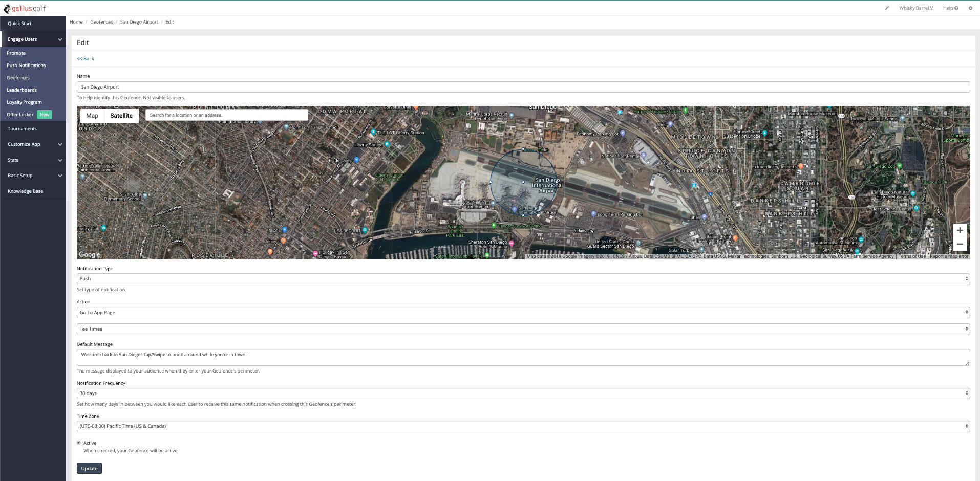Image resolution: width=980 pixels, height=481 pixels.
Task: Click the Corvette Diner map pin
Action: pyautogui.click(x=416, y=108)
